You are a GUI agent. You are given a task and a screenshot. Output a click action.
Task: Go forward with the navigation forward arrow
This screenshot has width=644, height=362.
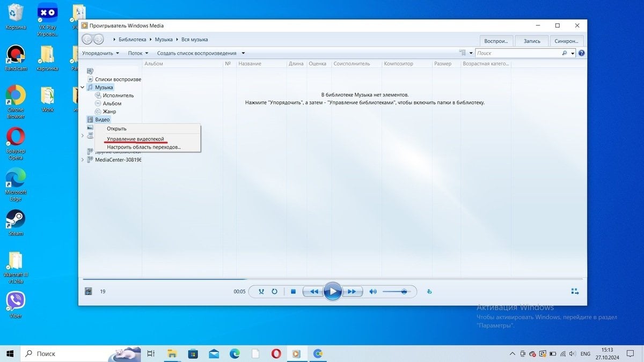[x=98, y=39]
